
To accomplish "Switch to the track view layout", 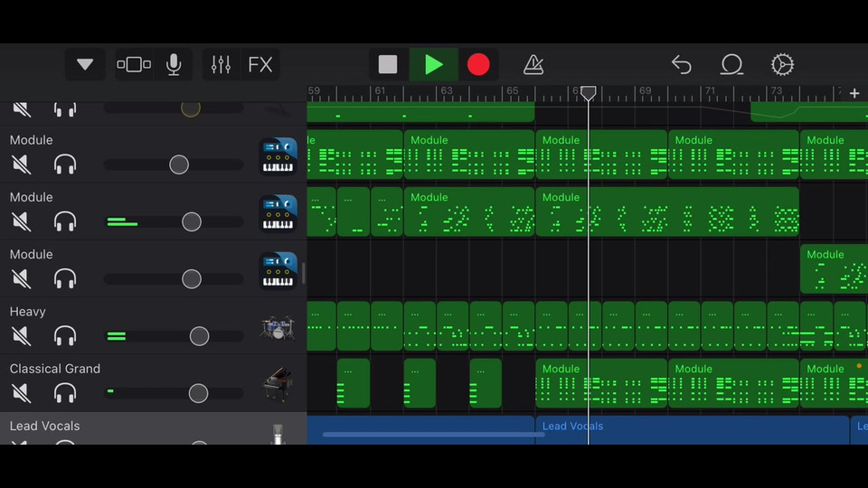I will (134, 65).
